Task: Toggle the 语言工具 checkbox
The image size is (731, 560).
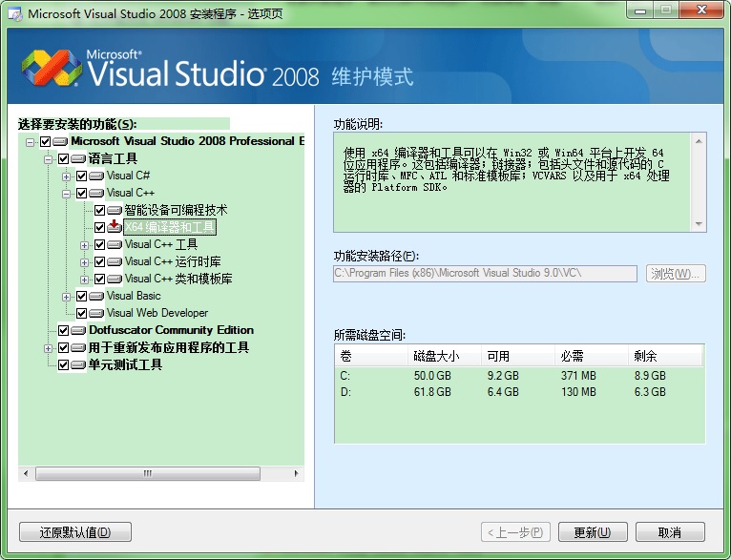Action: tap(63, 159)
